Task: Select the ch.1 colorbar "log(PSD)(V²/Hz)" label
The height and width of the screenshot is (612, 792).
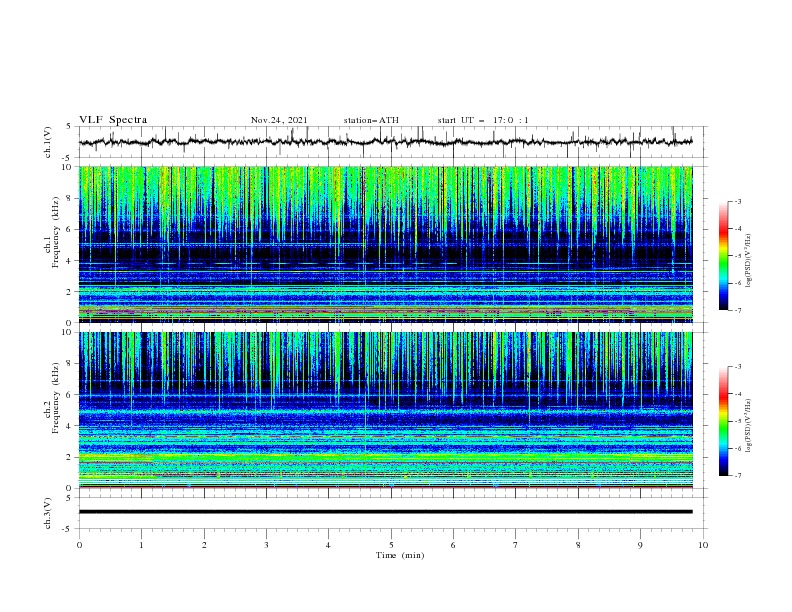Action: click(749, 261)
